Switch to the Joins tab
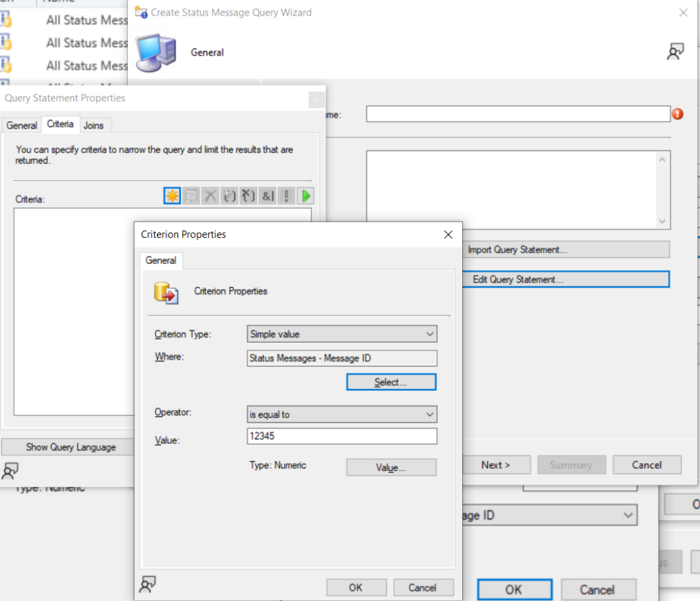 click(x=94, y=125)
